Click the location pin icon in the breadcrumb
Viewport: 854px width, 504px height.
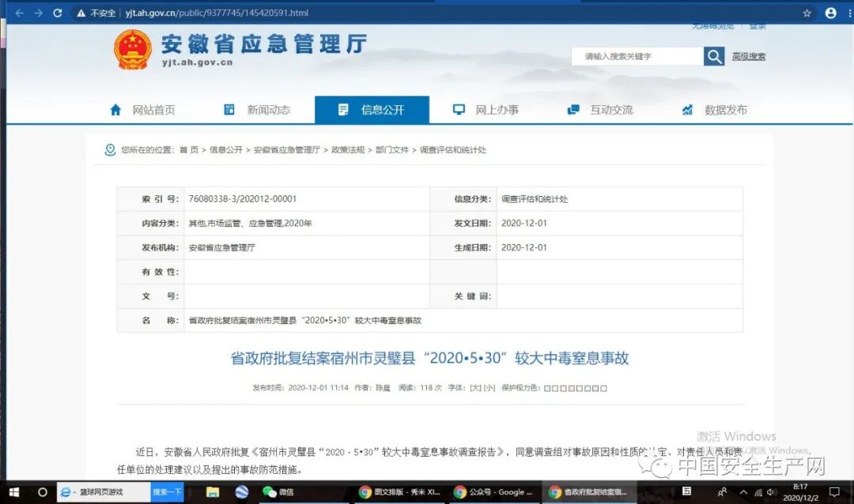tap(109, 149)
